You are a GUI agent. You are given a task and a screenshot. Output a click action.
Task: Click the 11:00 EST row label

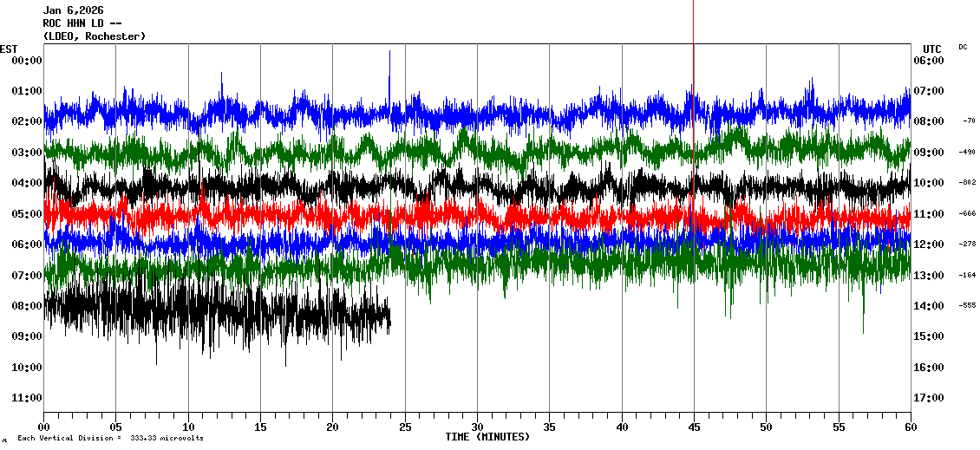(x=27, y=398)
